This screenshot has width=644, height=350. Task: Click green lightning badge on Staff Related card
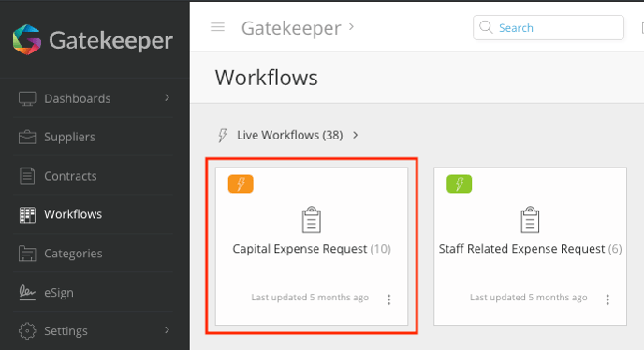point(460,183)
